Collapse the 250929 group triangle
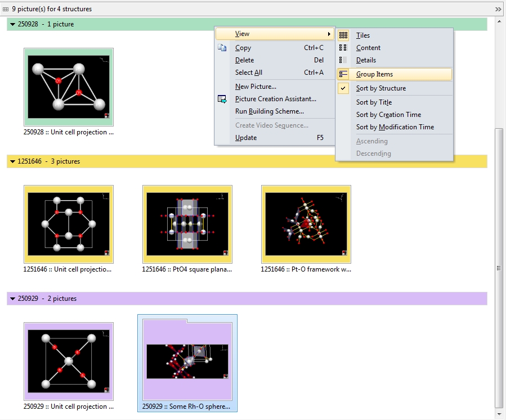506x420 pixels. coord(12,299)
